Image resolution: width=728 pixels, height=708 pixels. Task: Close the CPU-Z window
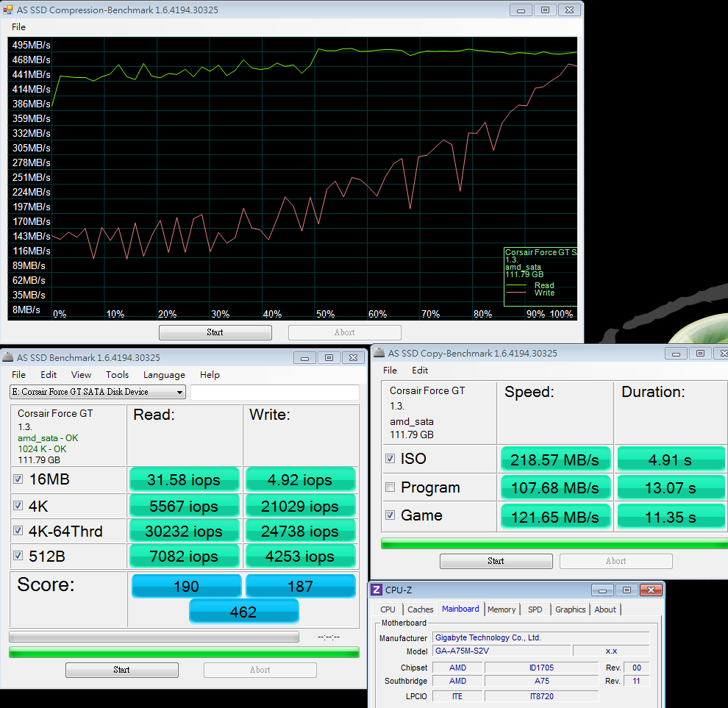[x=651, y=590]
